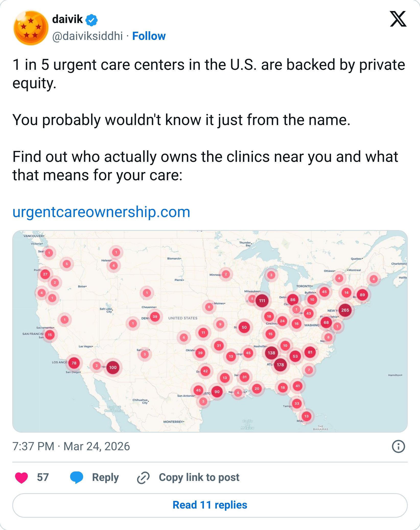Viewport: 420px width, 530px height.
Task: Click the 100 cluster marker in Arizona
Action: 113,367
